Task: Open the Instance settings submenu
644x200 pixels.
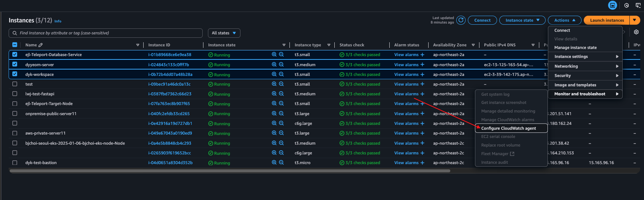Action: 585,56
